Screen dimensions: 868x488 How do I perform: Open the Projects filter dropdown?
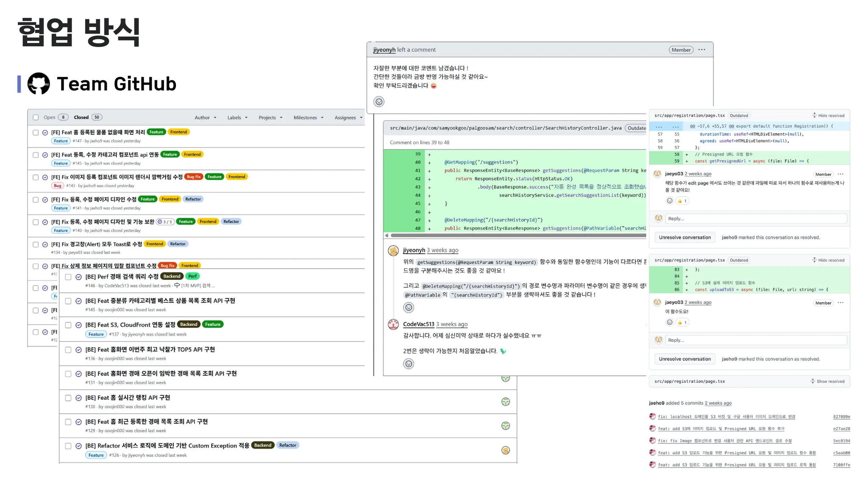pos(270,118)
